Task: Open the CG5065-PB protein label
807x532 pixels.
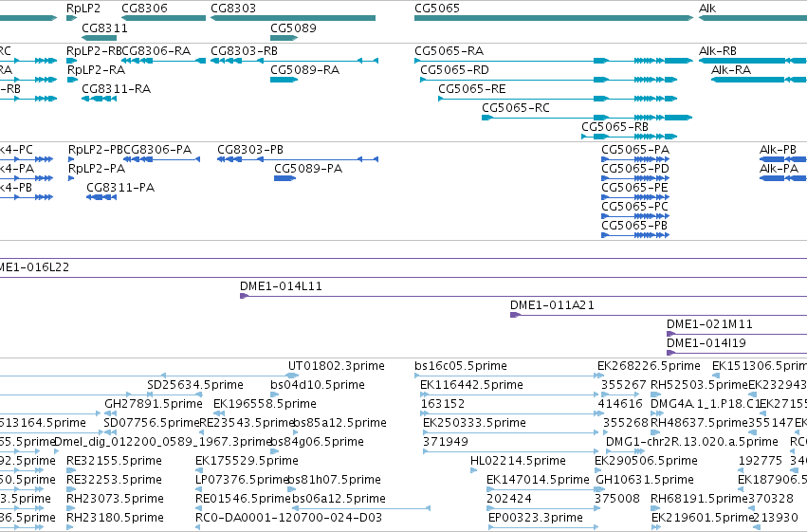Action: (634, 226)
